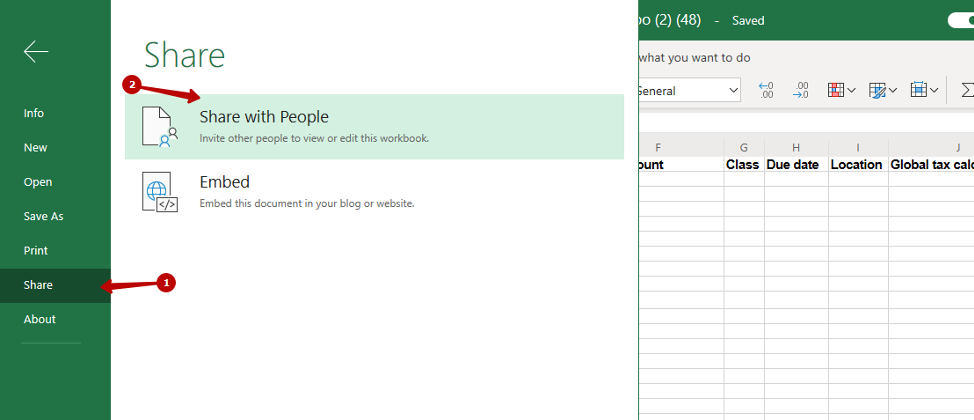Open the Info page
Image resolution: width=974 pixels, height=420 pixels.
(34, 113)
